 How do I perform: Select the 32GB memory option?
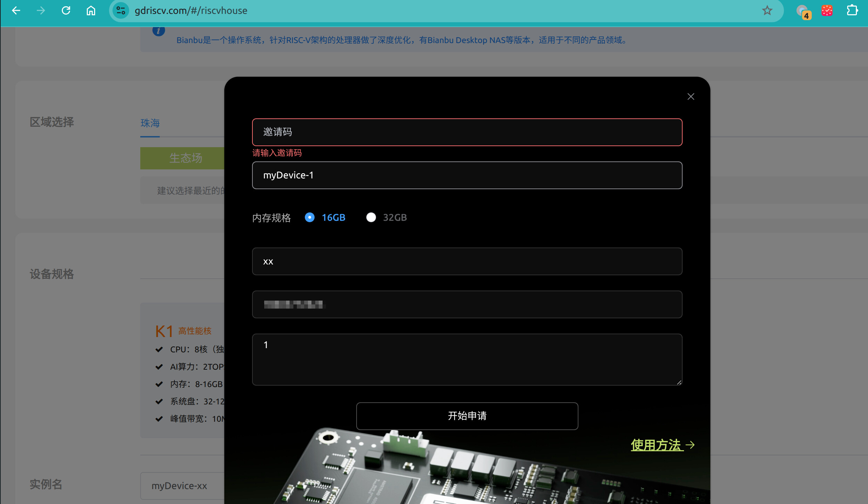[x=371, y=217]
